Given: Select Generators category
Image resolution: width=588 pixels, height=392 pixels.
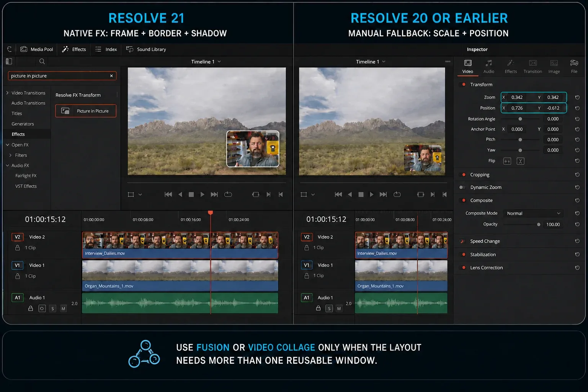Looking at the screenshot, I should pos(23,124).
